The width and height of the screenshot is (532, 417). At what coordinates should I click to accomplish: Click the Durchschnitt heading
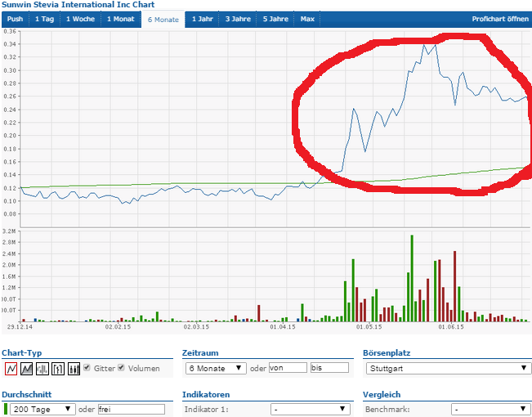[x=26, y=395]
